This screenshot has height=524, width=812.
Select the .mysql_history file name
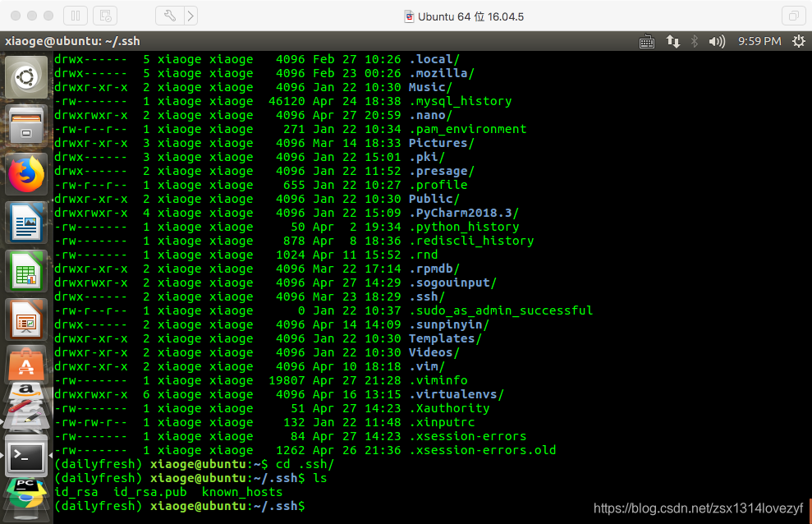(x=461, y=101)
